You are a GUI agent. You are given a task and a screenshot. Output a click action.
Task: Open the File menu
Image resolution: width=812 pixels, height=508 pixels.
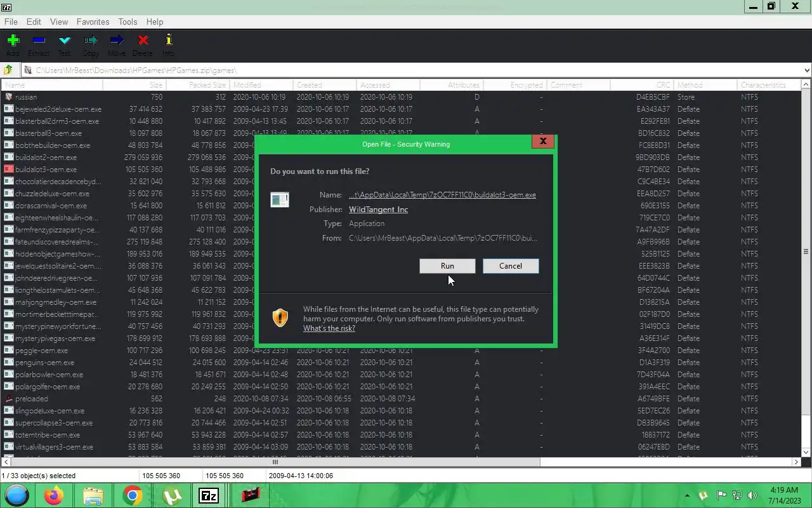click(x=11, y=22)
